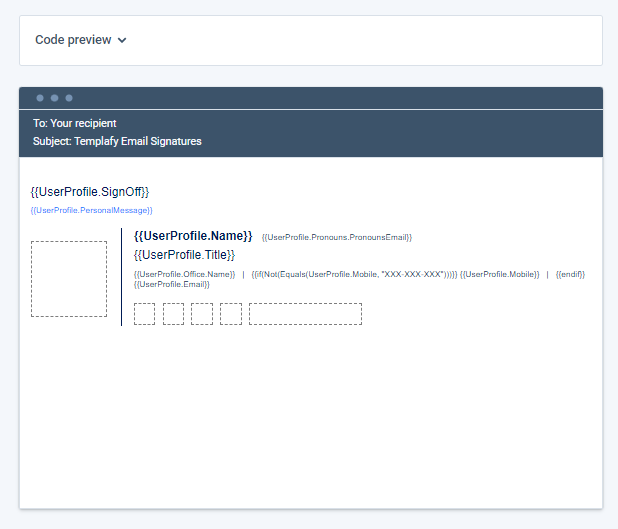Click the {{UserProfile.Email}} placeholder

[171, 285]
